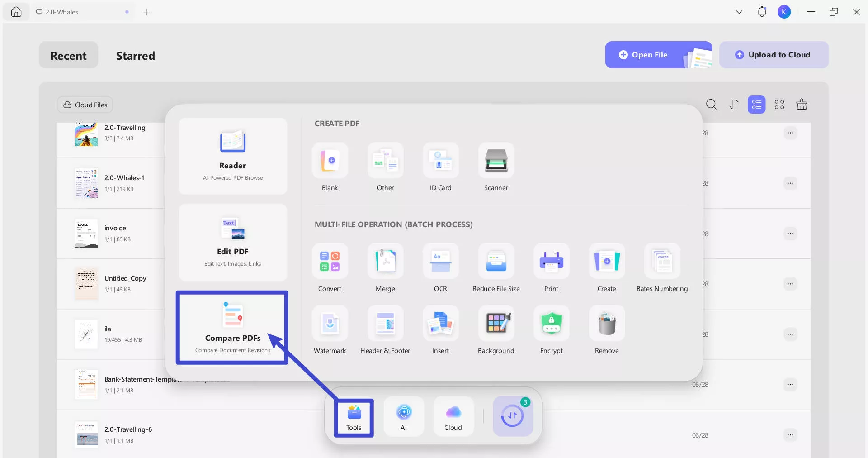868x458 pixels.
Task: Switch to grid view layout
Action: [x=779, y=105]
